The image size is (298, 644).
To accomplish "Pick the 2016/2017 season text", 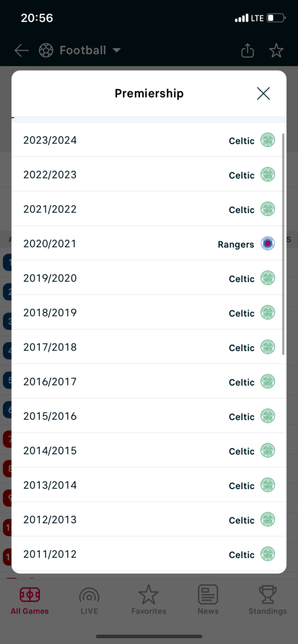I will (49, 382).
